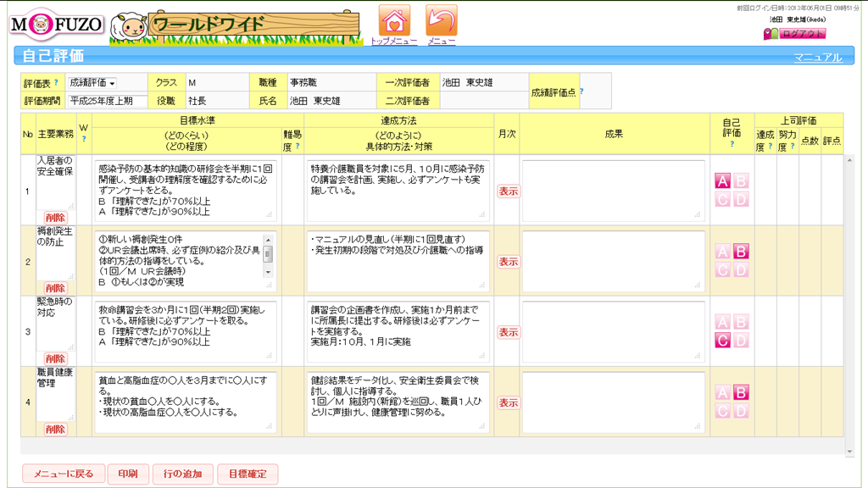Delete row 4 using 削除 button
This screenshot has height=488, width=868.
click(x=55, y=430)
